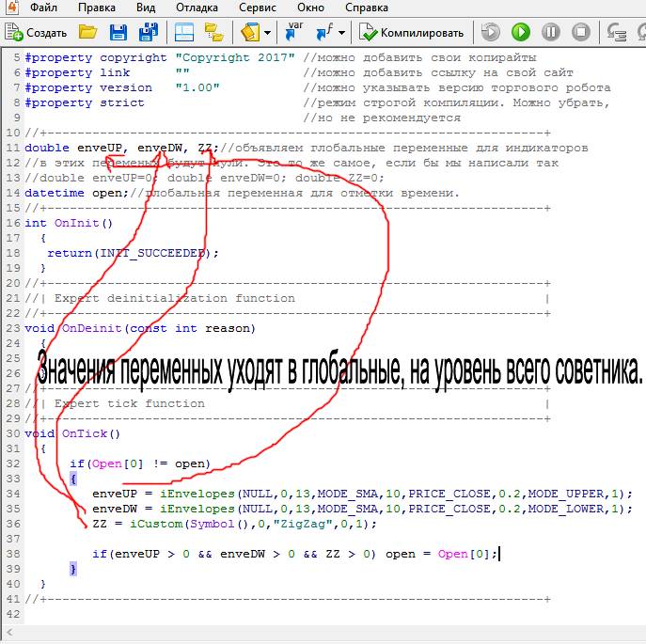Click the Создать new file button
646x644 pixels.
click(36, 32)
